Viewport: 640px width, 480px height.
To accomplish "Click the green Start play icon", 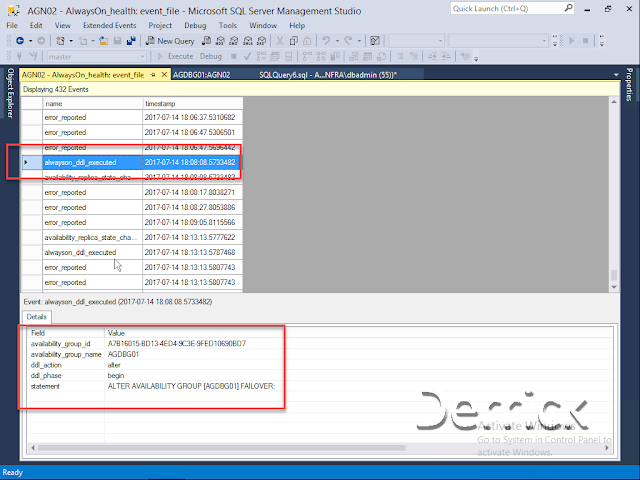I will coord(571,40).
